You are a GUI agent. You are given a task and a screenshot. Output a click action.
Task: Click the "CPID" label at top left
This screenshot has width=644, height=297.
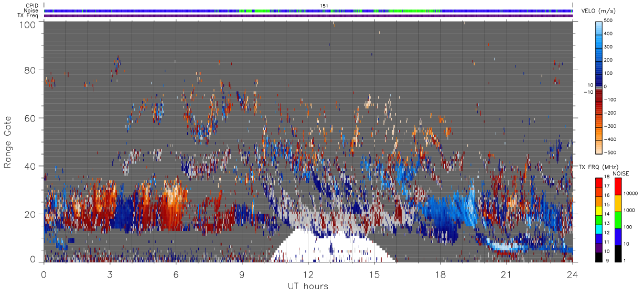click(x=32, y=6)
